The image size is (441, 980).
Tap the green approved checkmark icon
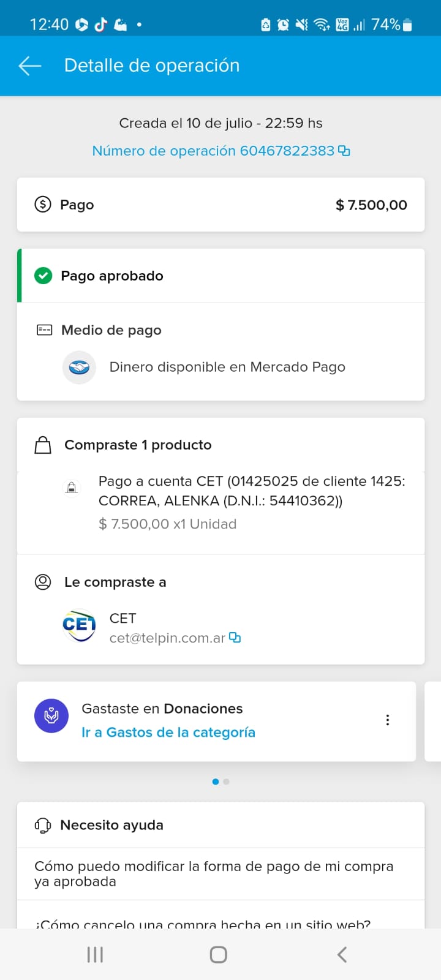pyautogui.click(x=43, y=276)
